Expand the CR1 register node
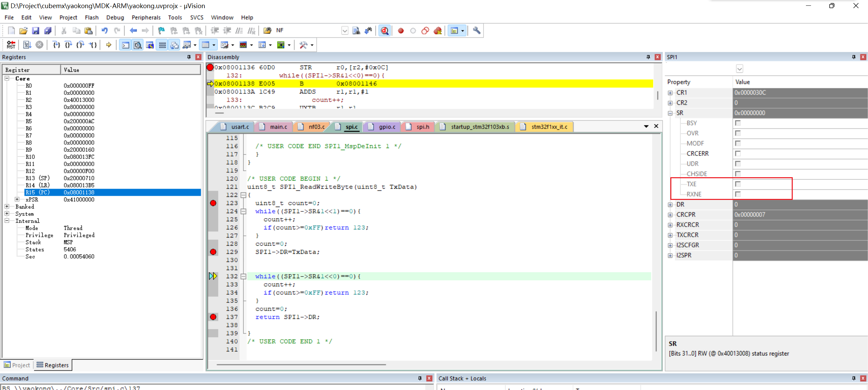The image size is (868, 390). click(x=670, y=93)
